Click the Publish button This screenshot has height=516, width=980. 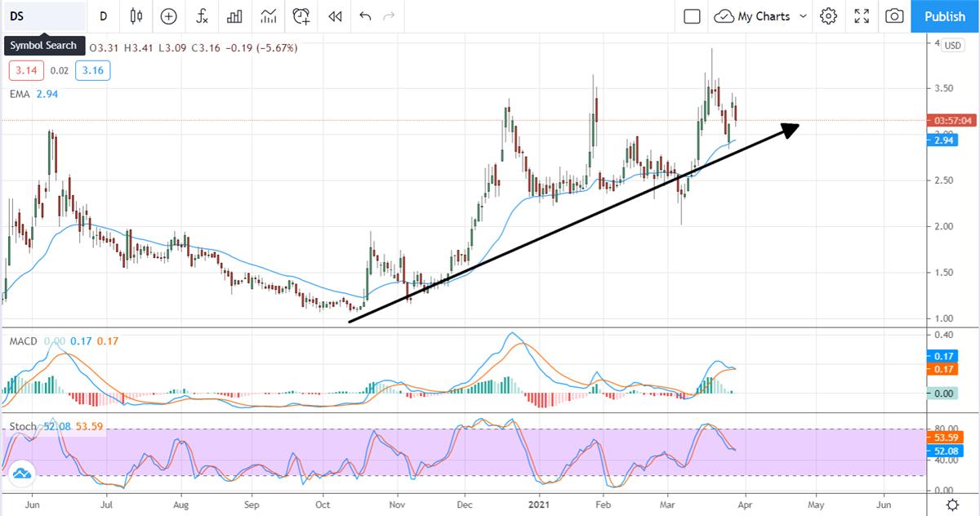[x=944, y=16]
